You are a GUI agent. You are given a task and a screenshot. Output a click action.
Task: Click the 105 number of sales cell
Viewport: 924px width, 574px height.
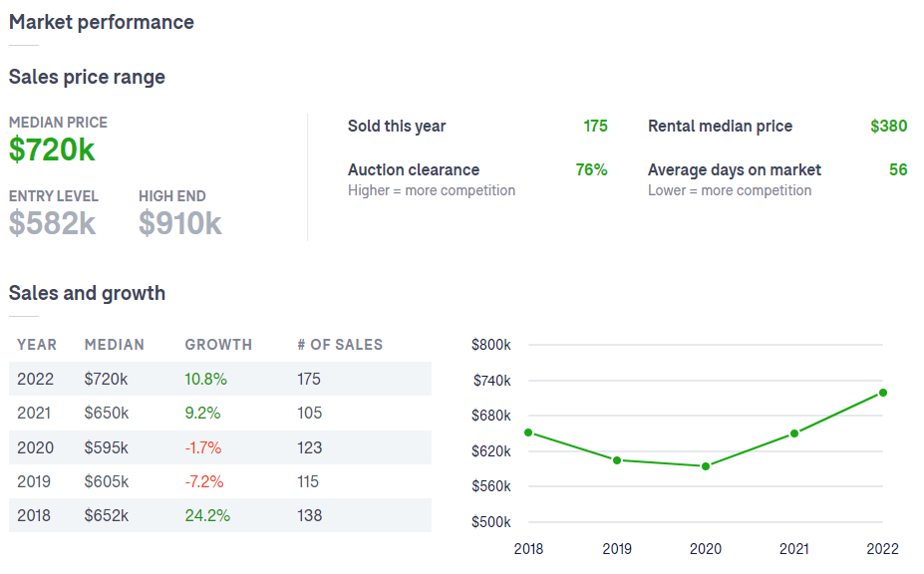click(x=310, y=414)
